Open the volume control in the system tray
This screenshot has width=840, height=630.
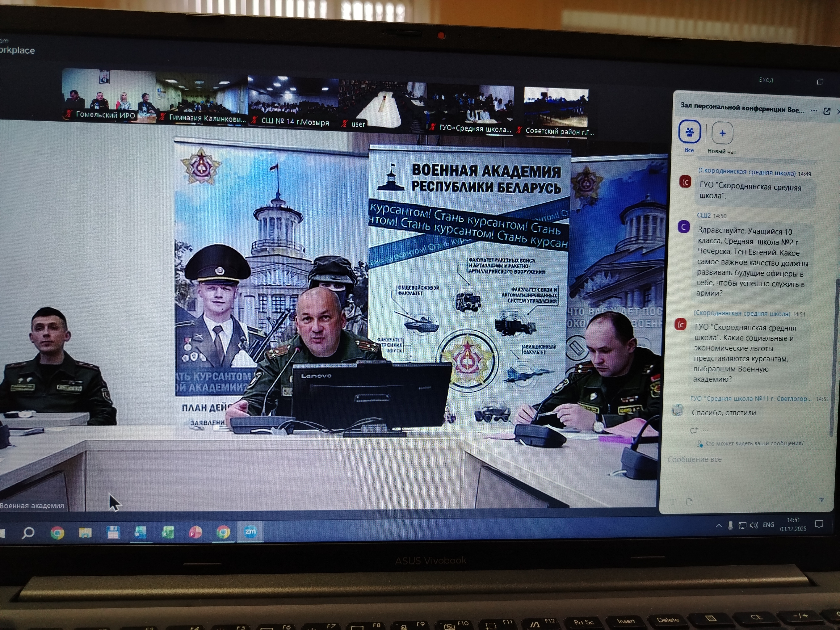pyautogui.click(x=754, y=525)
